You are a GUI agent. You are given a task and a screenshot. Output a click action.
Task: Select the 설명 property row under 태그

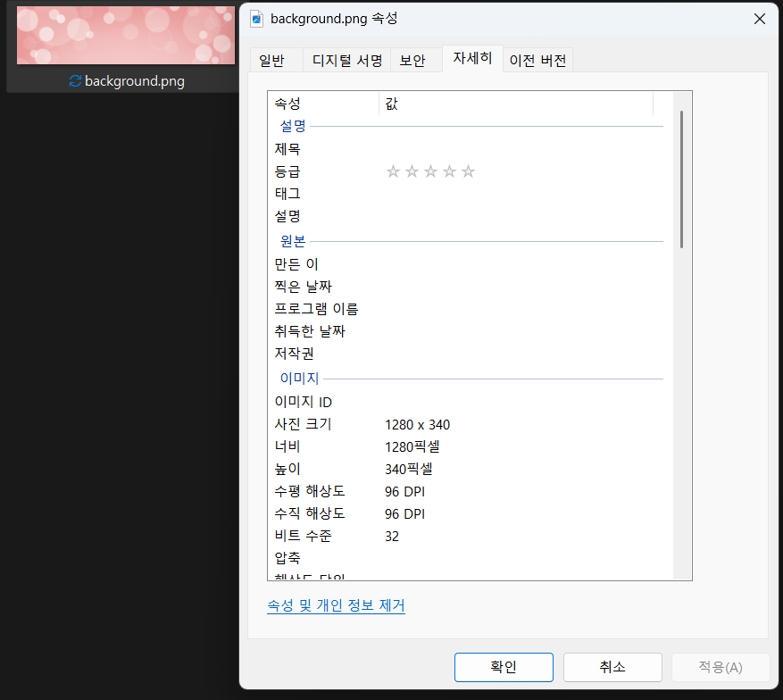(x=469, y=216)
